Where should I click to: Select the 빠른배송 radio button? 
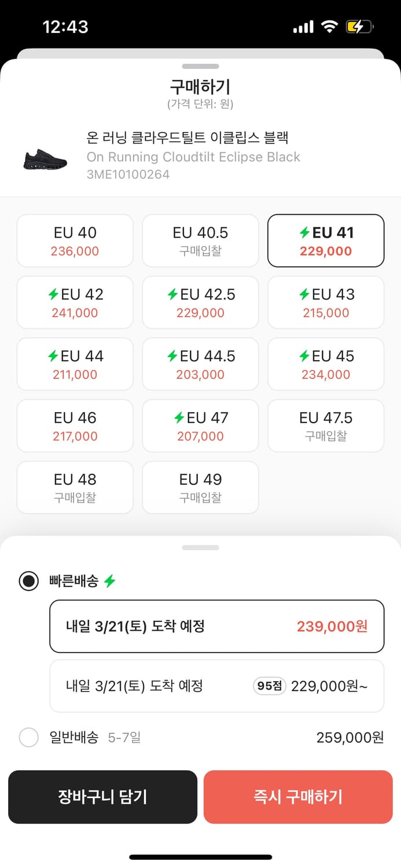28,581
